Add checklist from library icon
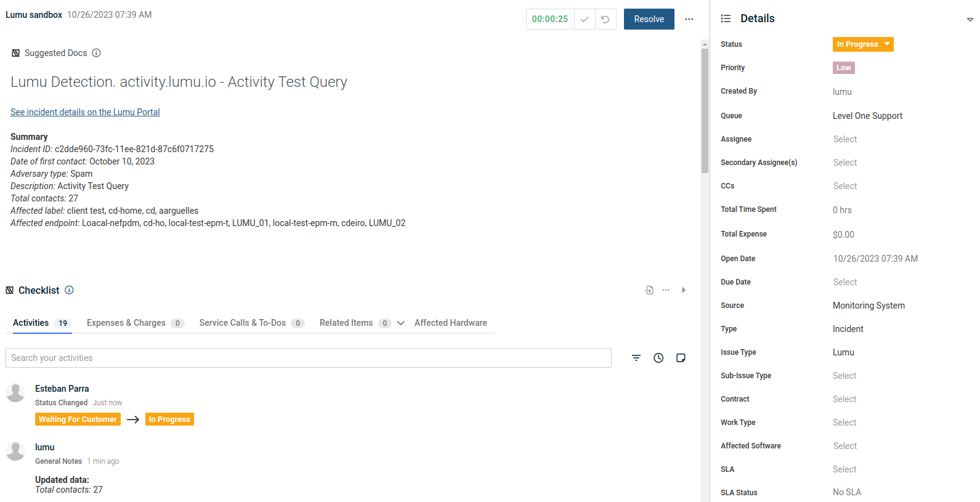 click(649, 290)
